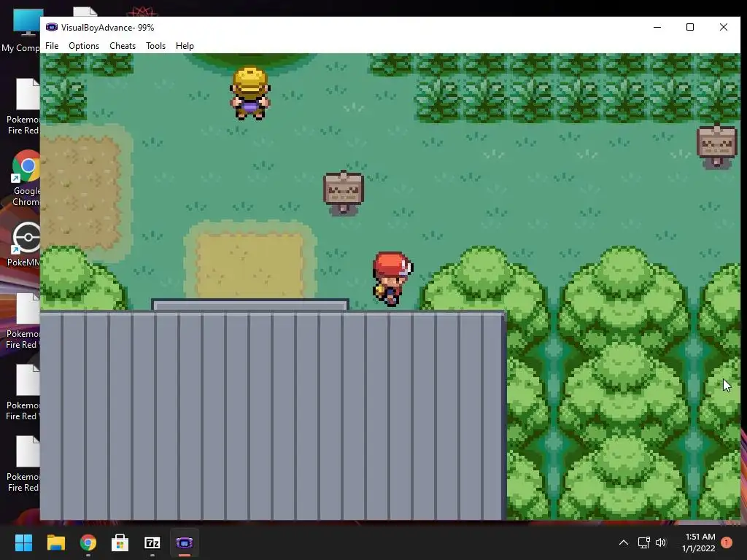Screen dimensions: 747x560
Task: Click VisualBoyAdvance taskbar icon
Action: [185, 542]
